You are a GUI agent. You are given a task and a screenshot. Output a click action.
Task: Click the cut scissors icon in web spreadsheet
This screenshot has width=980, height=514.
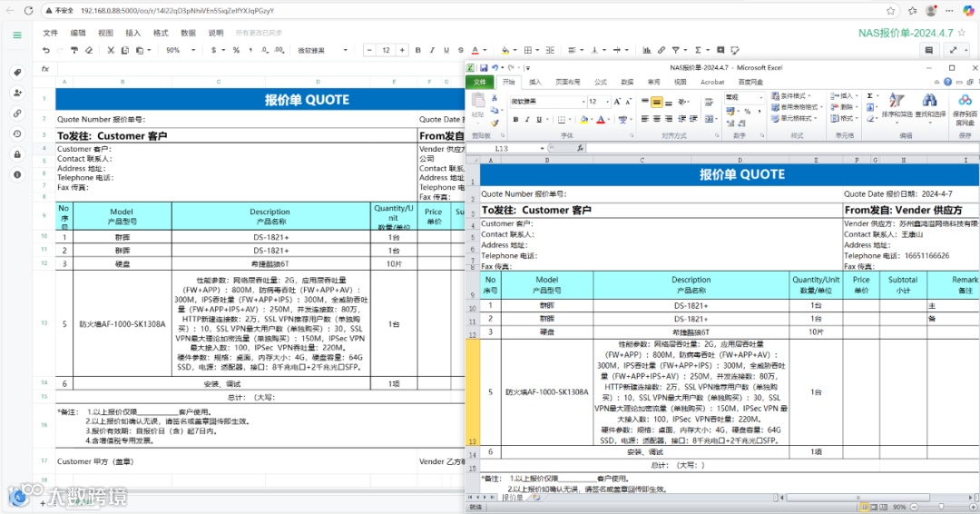111,50
